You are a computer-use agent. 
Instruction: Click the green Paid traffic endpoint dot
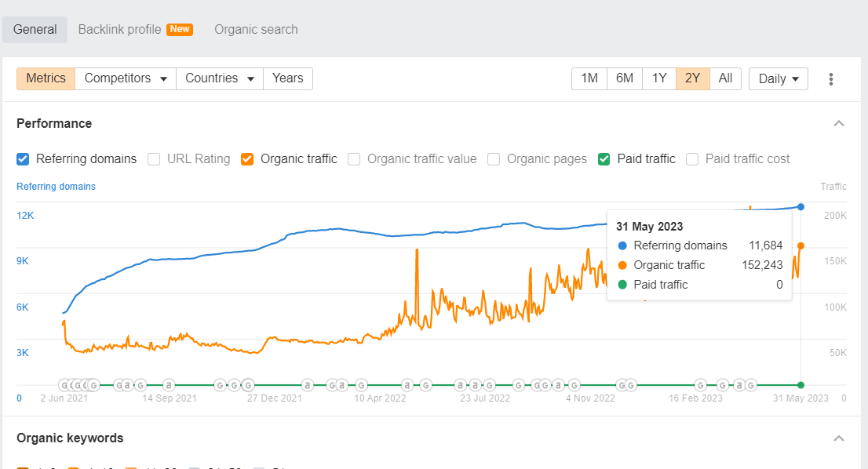(x=801, y=385)
